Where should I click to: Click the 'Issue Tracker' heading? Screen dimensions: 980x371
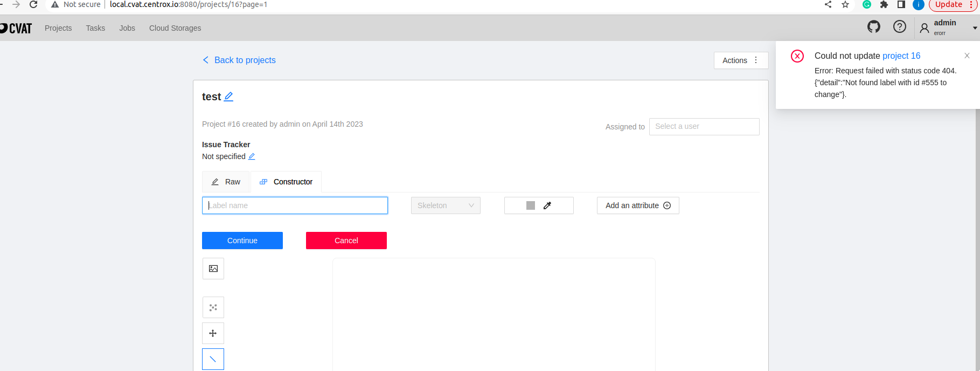[x=226, y=145]
